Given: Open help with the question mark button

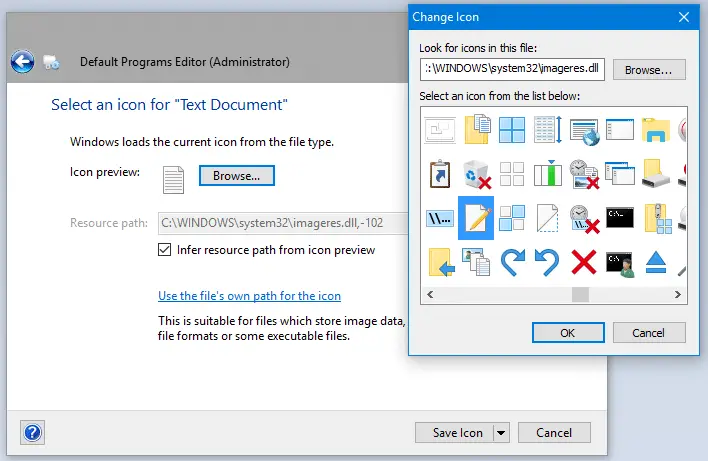Looking at the screenshot, I should point(33,433).
